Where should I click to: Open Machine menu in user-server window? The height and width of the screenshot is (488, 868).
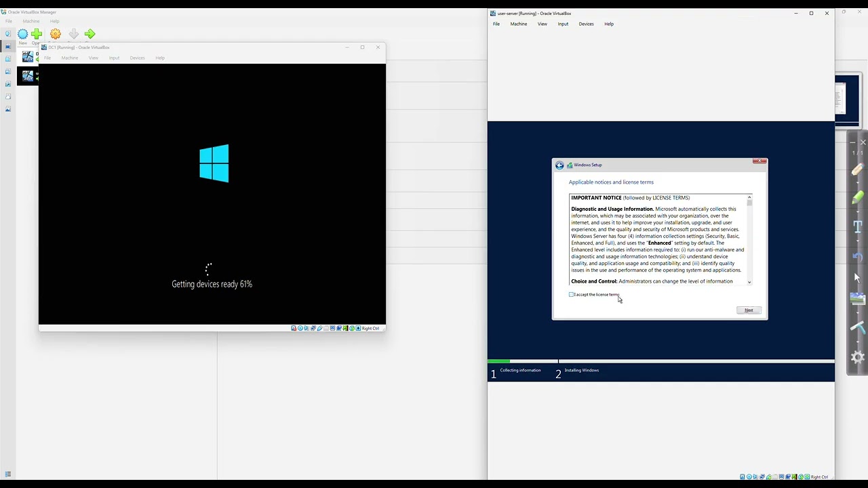[x=519, y=24]
